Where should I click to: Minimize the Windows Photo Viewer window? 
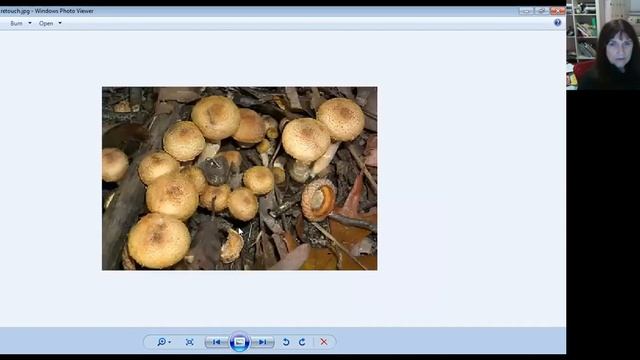click(527, 11)
